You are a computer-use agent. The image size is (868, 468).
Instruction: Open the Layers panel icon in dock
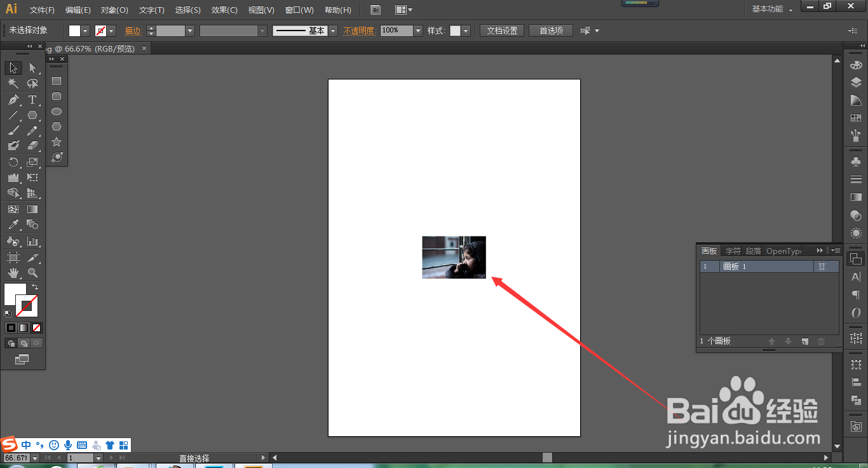[856, 83]
